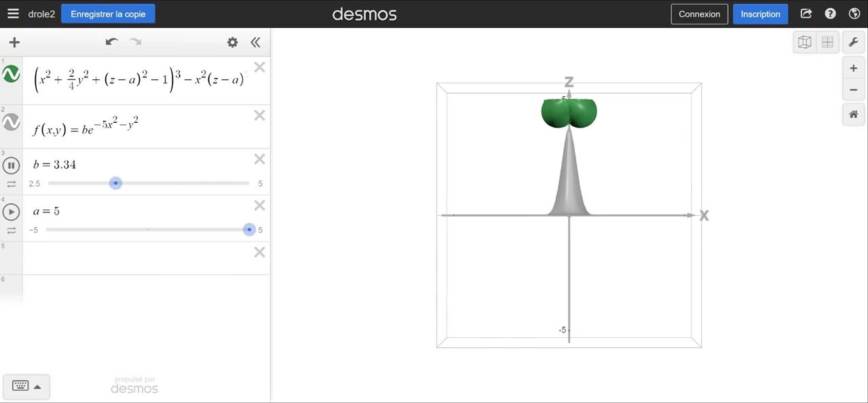Pause the b slider animation
This screenshot has width=868, height=403.
pos(12,165)
